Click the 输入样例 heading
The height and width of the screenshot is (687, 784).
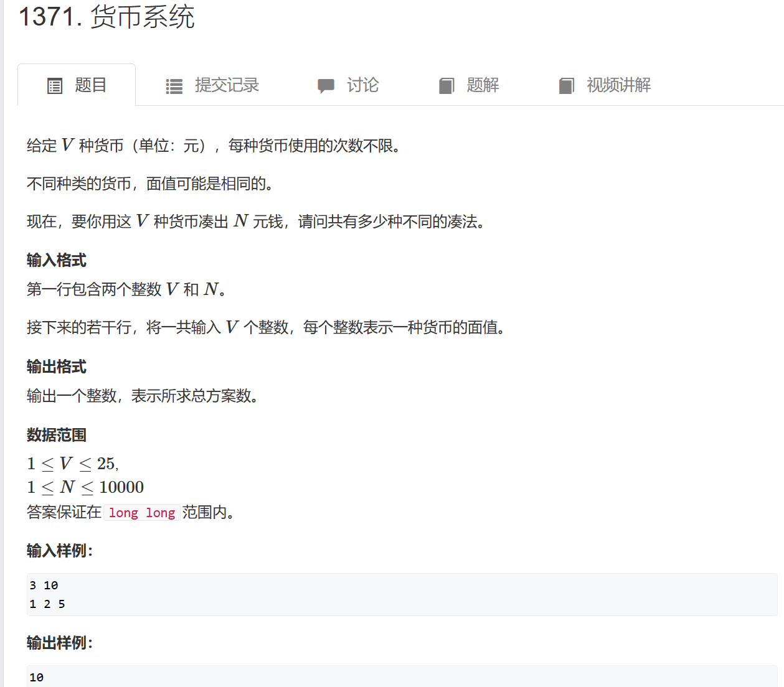(60, 551)
